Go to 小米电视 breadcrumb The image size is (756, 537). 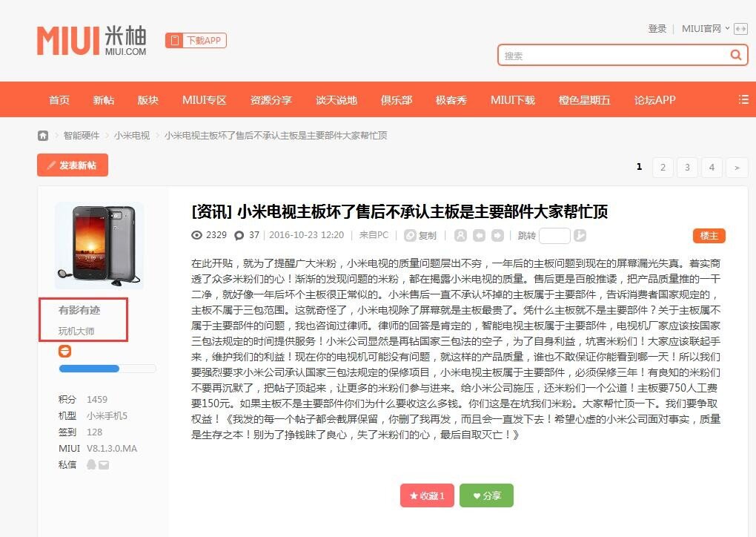[x=132, y=136]
